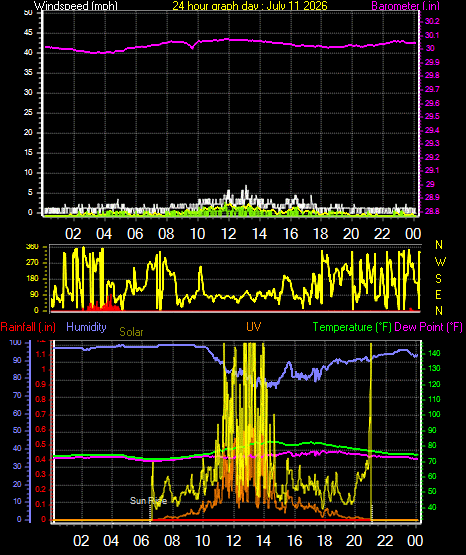This screenshot has height=555, width=466.
Task: Select hour 22 under the humidity graph
Action: click(385, 541)
